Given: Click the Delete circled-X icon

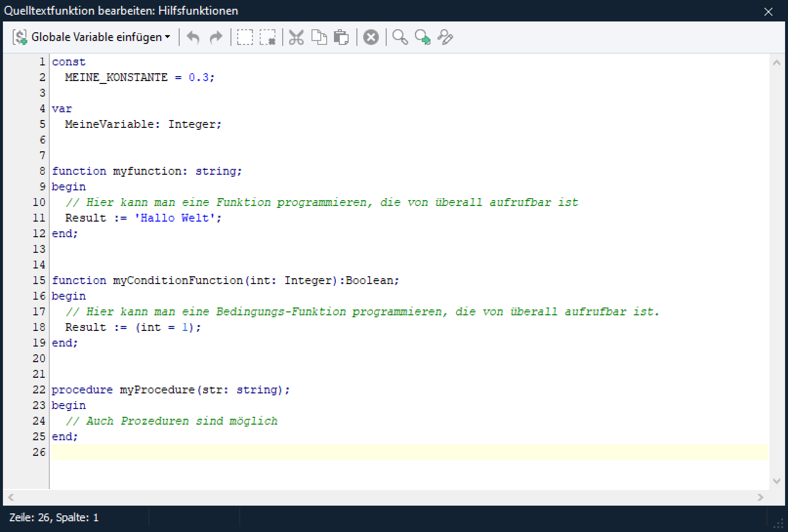Looking at the screenshot, I should (371, 37).
